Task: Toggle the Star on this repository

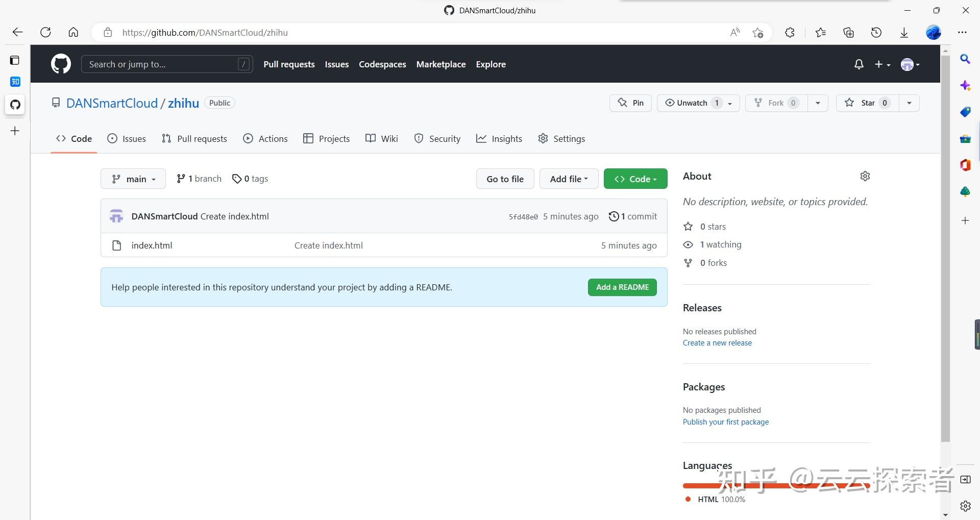Action: pos(867,103)
